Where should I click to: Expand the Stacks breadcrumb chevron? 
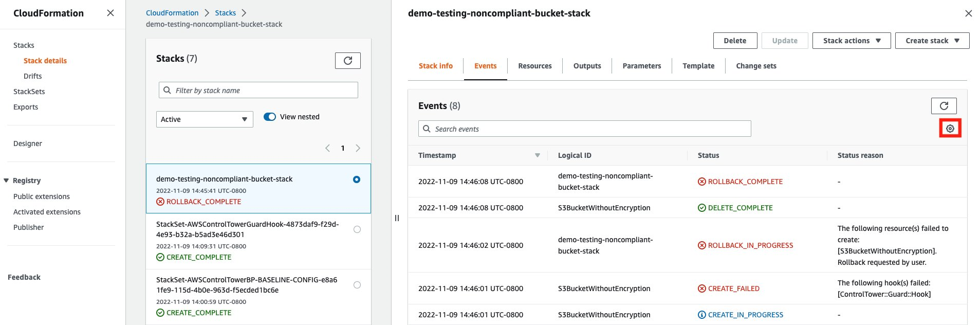click(244, 13)
